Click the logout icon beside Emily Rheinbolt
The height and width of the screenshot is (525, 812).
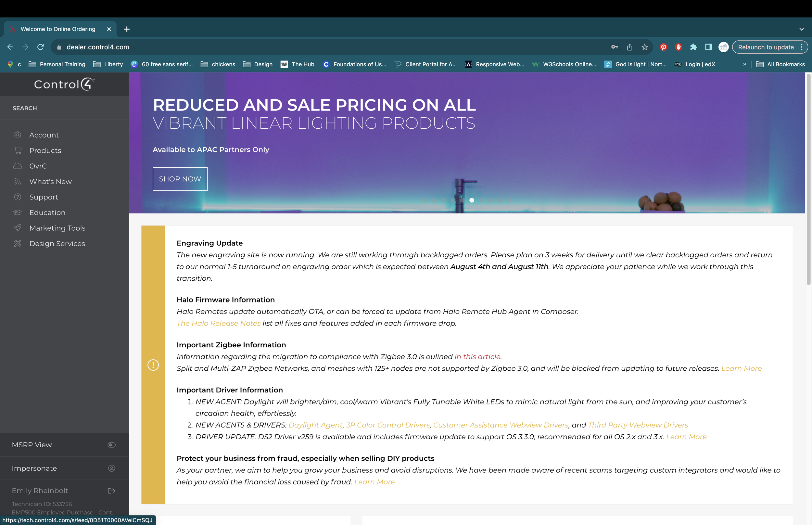(111, 491)
